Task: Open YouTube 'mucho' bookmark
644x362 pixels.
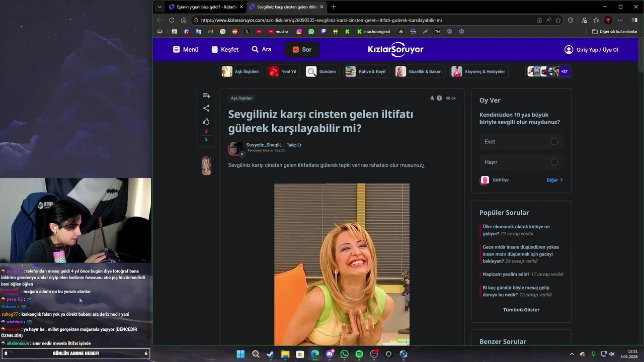Action: pyautogui.click(x=279, y=31)
